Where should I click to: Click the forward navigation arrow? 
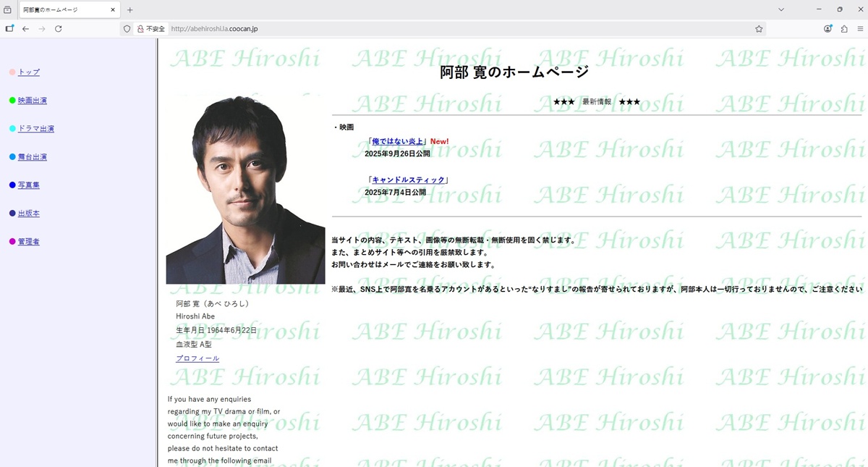tap(43, 28)
